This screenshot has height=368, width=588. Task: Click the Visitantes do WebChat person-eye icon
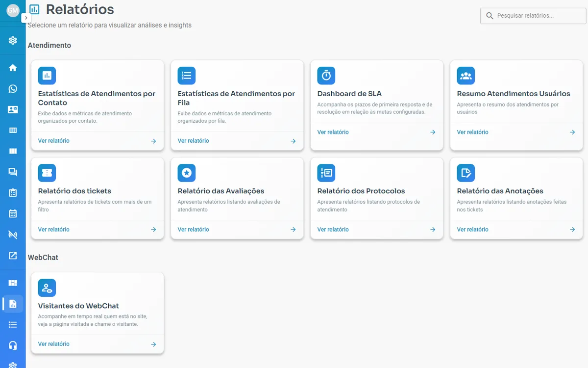(47, 288)
